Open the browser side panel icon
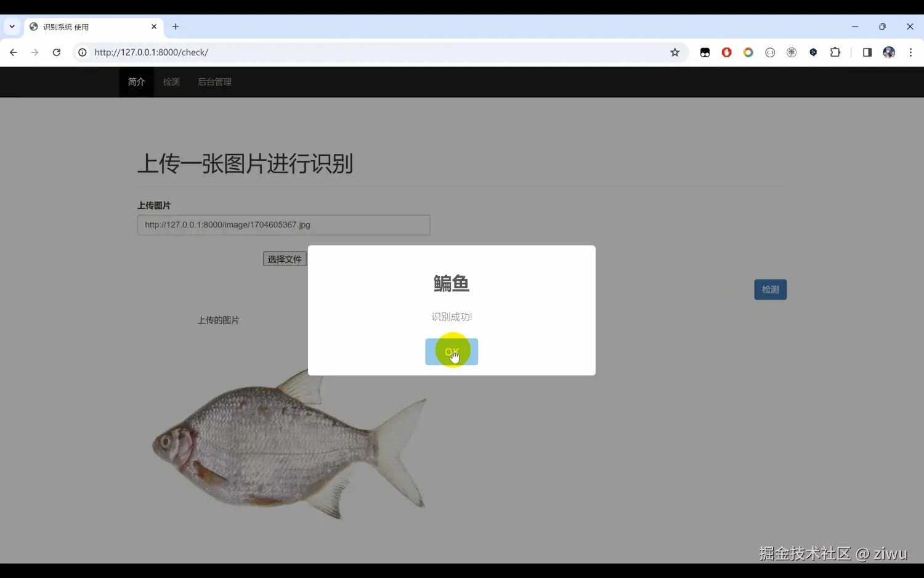The height and width of the screenshot is (578, 924). pos(867,52)
